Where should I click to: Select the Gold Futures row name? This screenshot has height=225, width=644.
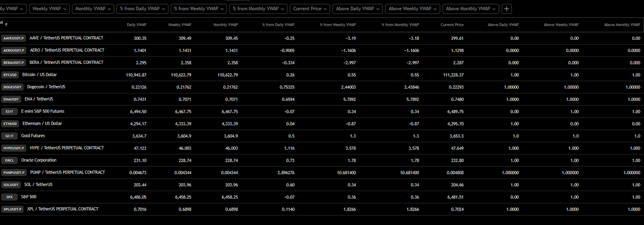[34, 135]
